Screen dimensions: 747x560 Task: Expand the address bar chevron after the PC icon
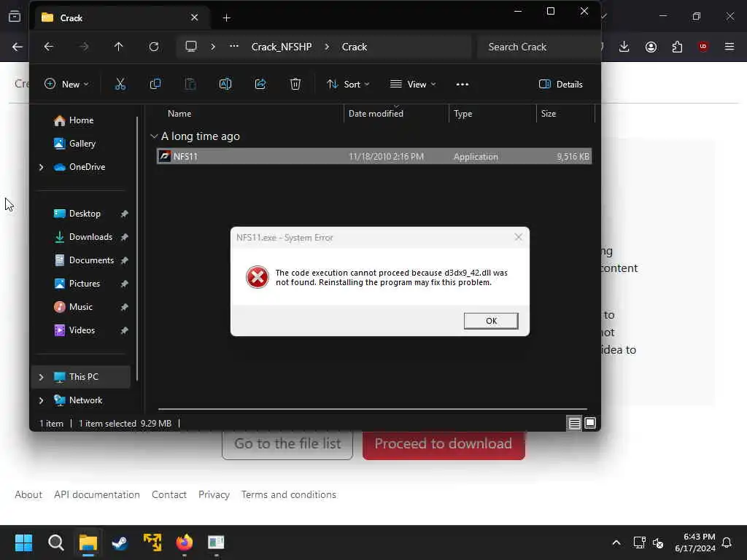[213, 47]
